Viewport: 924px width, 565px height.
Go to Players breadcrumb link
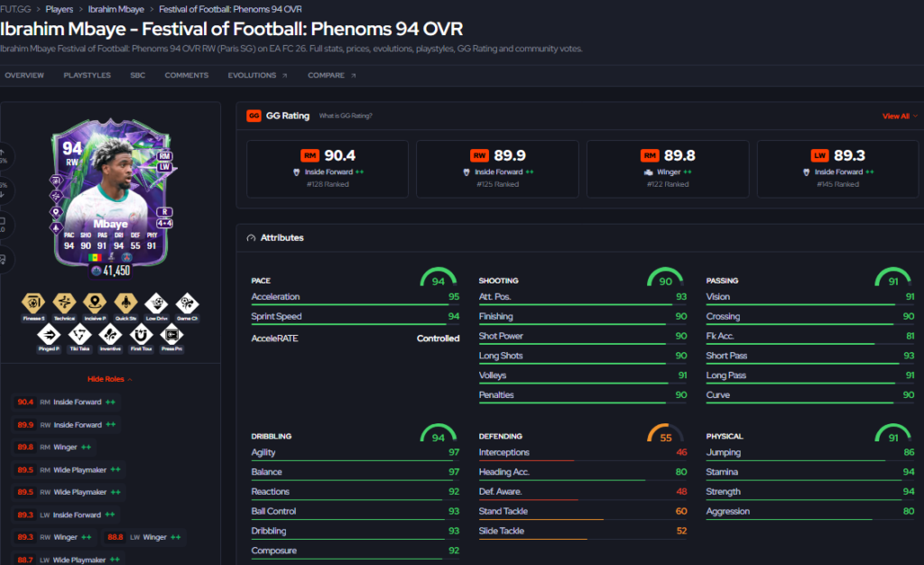click(60, 9)
